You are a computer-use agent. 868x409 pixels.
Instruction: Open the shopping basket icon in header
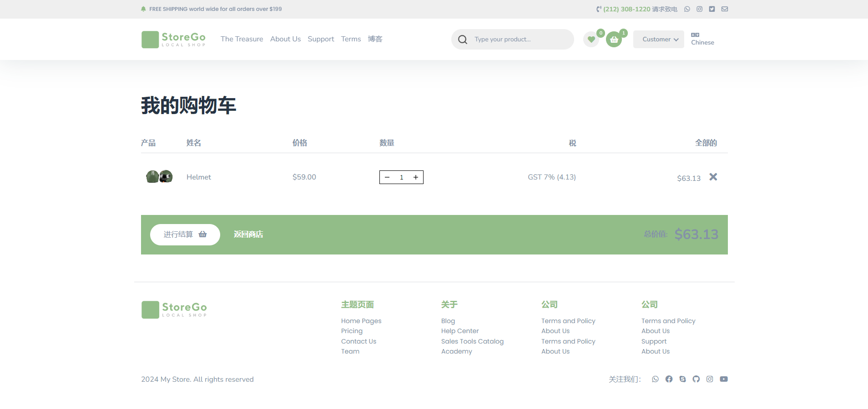tap(614, 40)
